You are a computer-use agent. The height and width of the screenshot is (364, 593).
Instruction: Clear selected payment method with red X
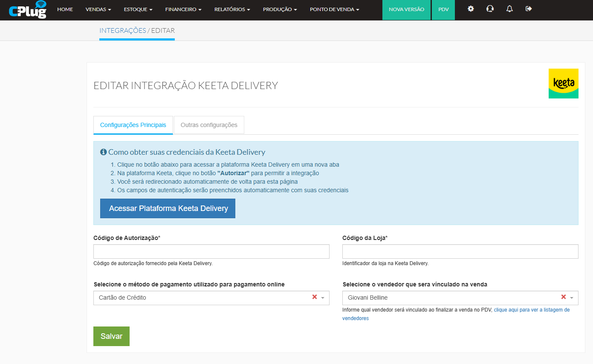315,297
